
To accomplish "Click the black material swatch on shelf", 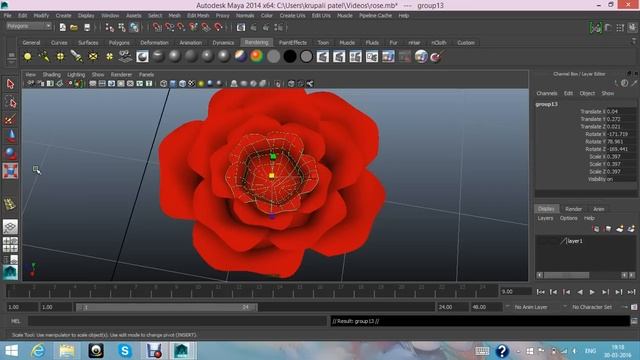I will pos(290,56).
